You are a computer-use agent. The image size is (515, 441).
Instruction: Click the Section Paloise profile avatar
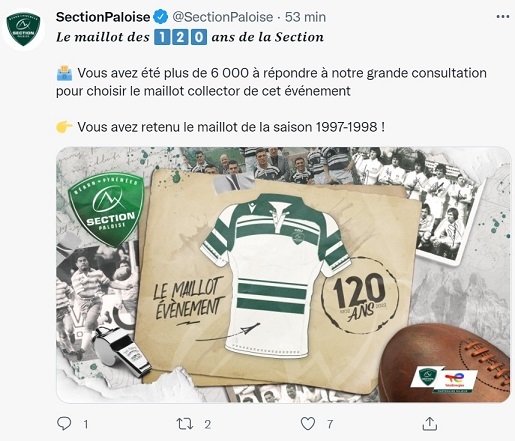(23, 30)
